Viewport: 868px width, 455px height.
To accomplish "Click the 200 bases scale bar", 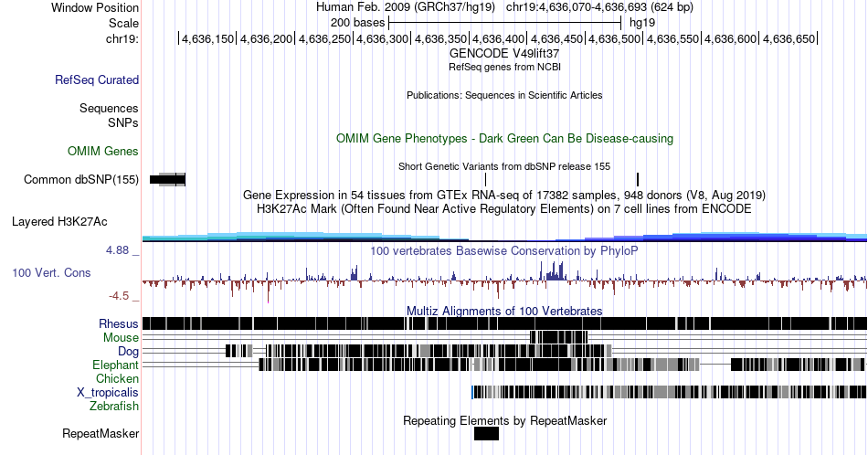I will pos(505,23).
